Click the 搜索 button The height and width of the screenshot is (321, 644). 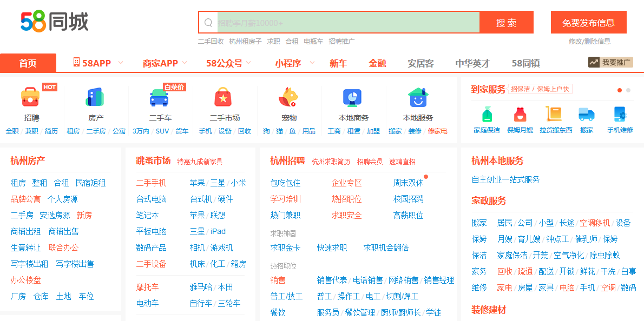coord(507,23)
